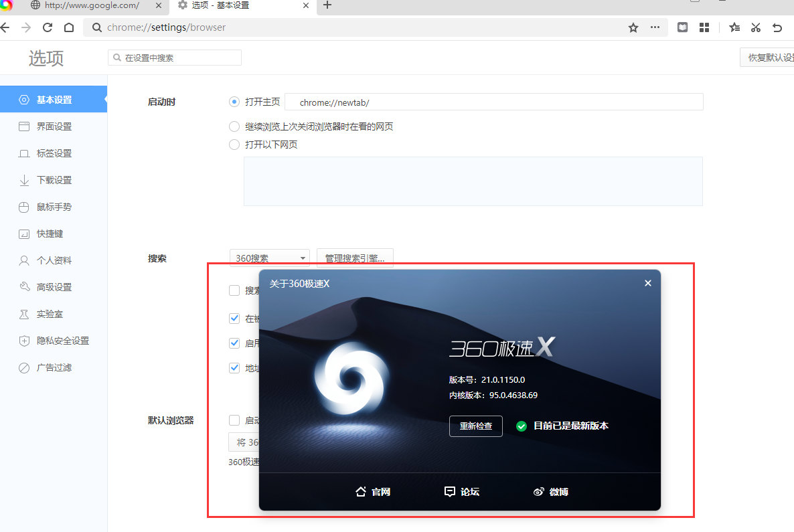Go back using the toolbar back arrow
This screenshot has height=532, width=794.
coord(5,27)
